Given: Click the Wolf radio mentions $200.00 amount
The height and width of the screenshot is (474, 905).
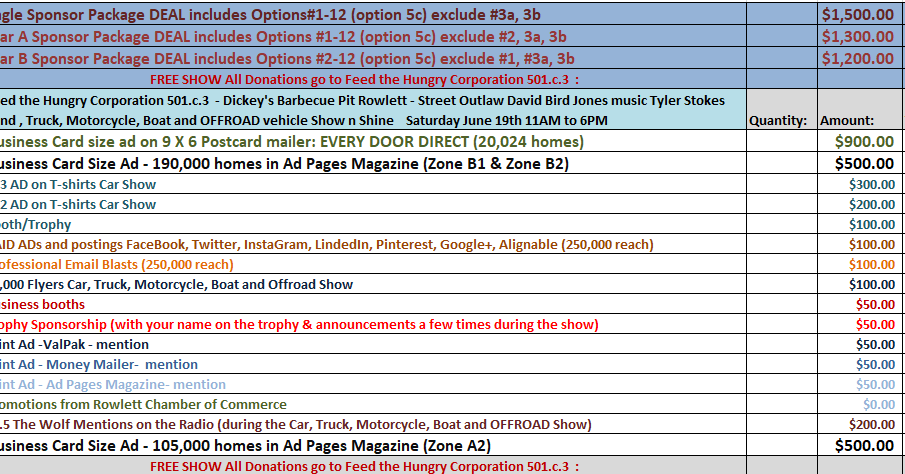Looking at the screenshot, I should pos(872,425).
